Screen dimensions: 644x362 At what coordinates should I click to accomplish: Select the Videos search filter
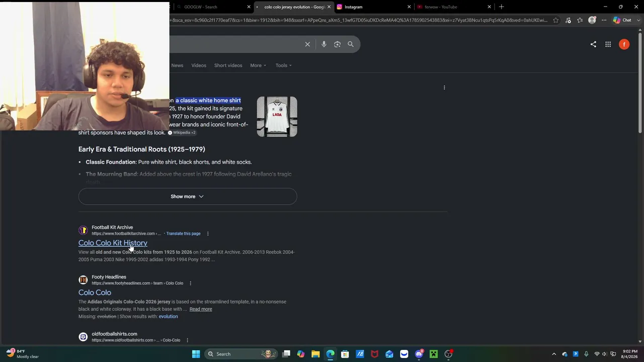pyautogui.click(x=199, y=65)
